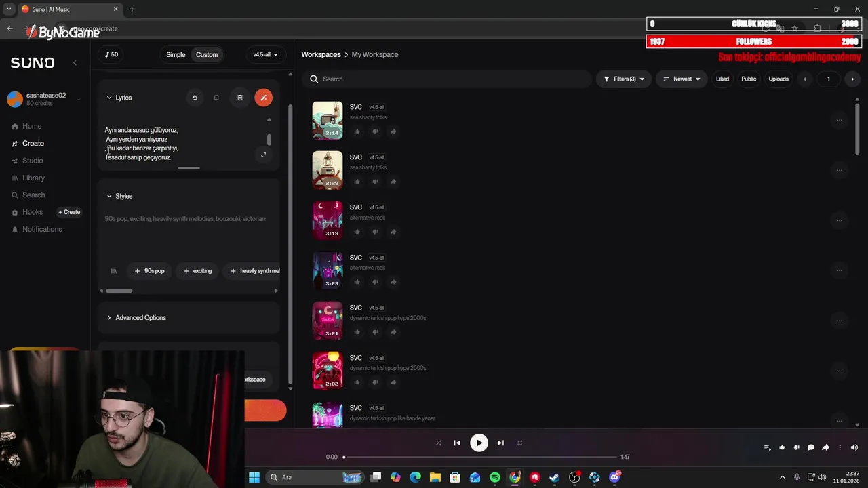
Task: Click the orange magic wand lyrics button
Action: click(263, 98)
